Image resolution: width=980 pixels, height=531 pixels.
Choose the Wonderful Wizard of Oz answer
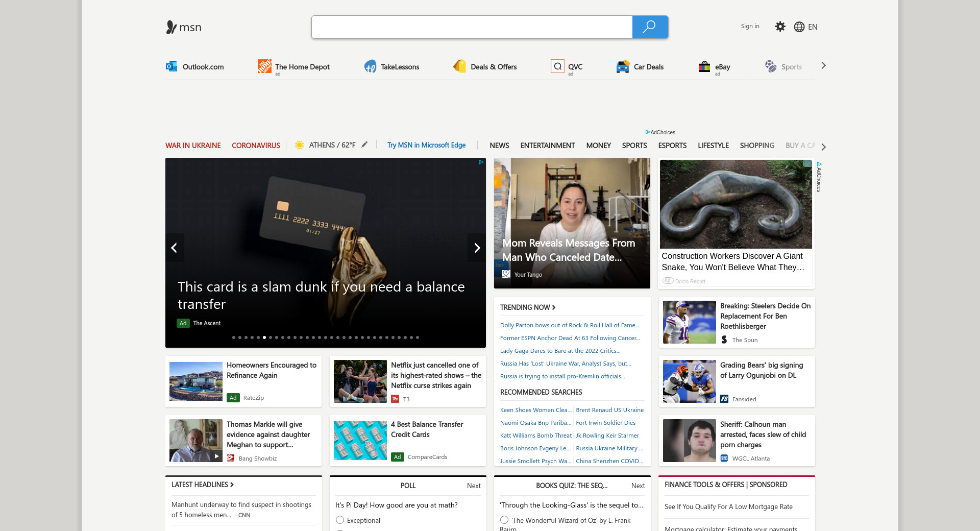tap(504, 520)
